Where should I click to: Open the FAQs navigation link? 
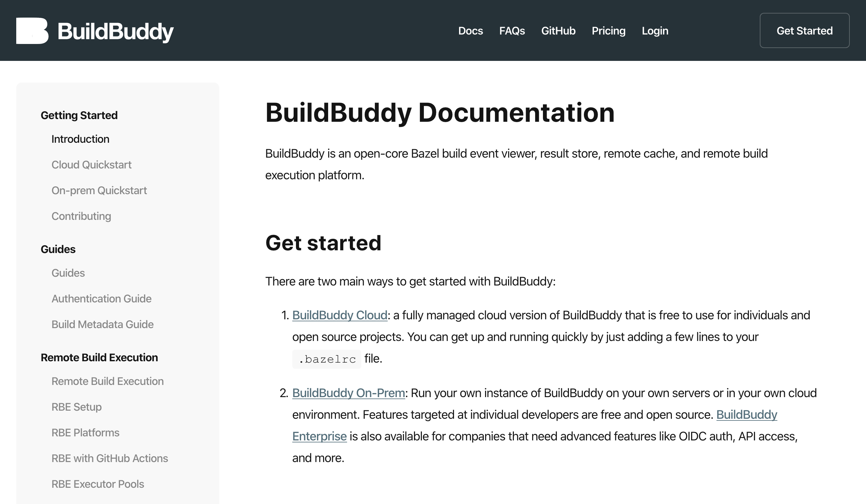point(512,30)
